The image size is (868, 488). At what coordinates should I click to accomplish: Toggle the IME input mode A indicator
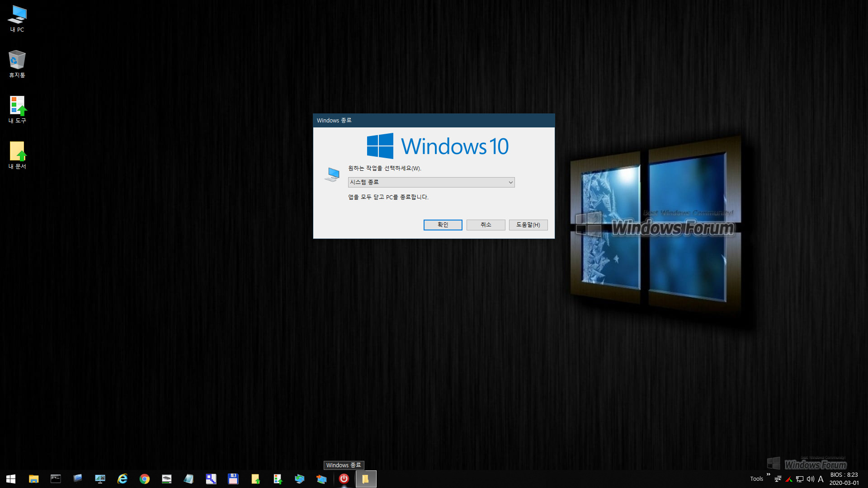(821, 479)
